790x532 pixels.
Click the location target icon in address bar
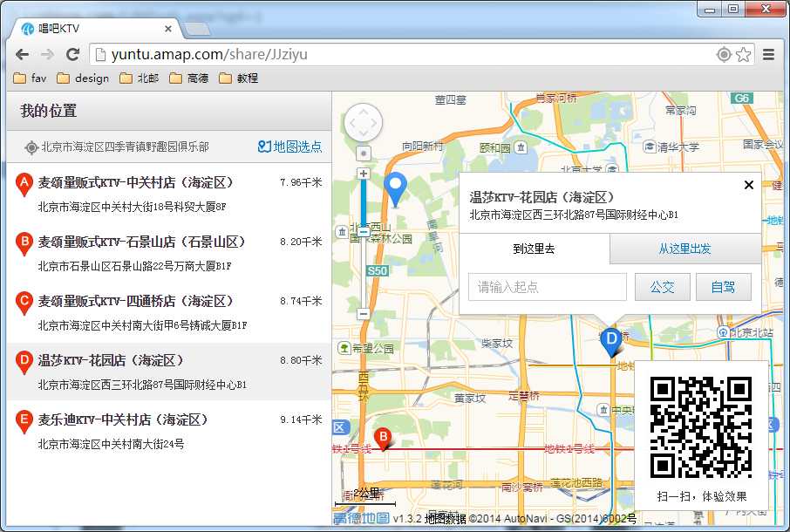724,54
